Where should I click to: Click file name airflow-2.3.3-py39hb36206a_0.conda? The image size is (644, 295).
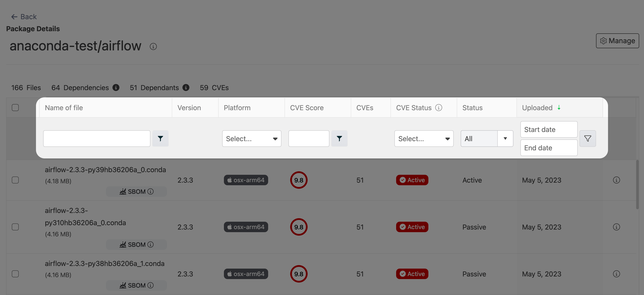(x=105, y=170)
